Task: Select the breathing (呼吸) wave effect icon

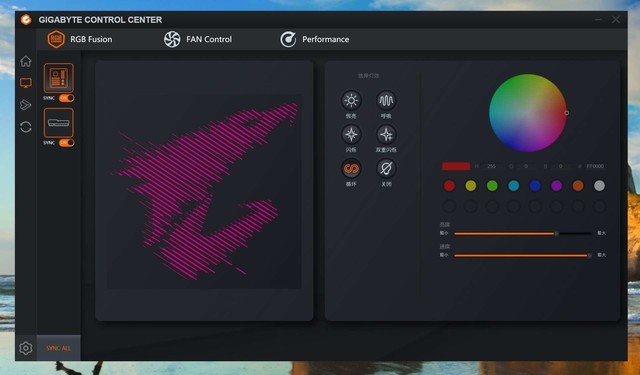Action: (386, 100)
